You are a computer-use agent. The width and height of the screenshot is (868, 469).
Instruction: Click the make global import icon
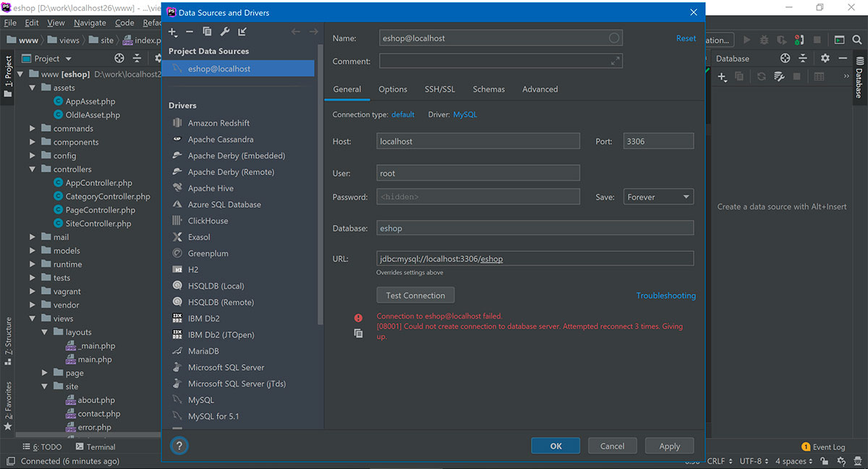tap(242, 32)
